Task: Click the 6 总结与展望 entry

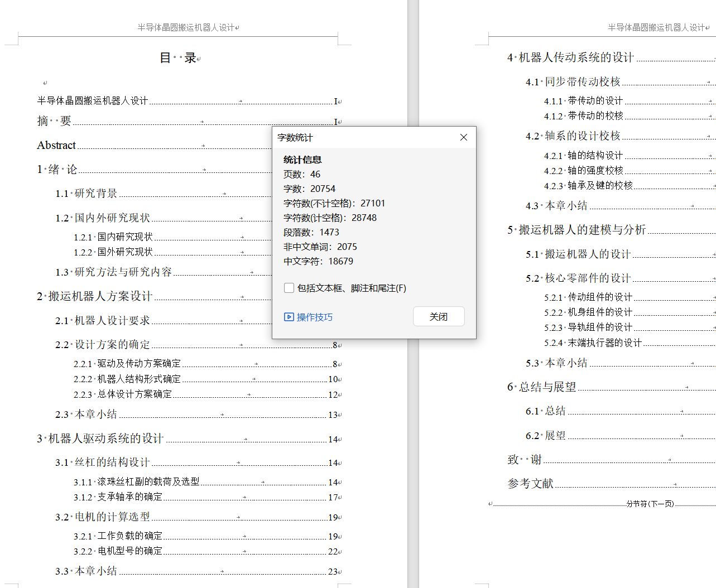Action: [x=542, y=387]
